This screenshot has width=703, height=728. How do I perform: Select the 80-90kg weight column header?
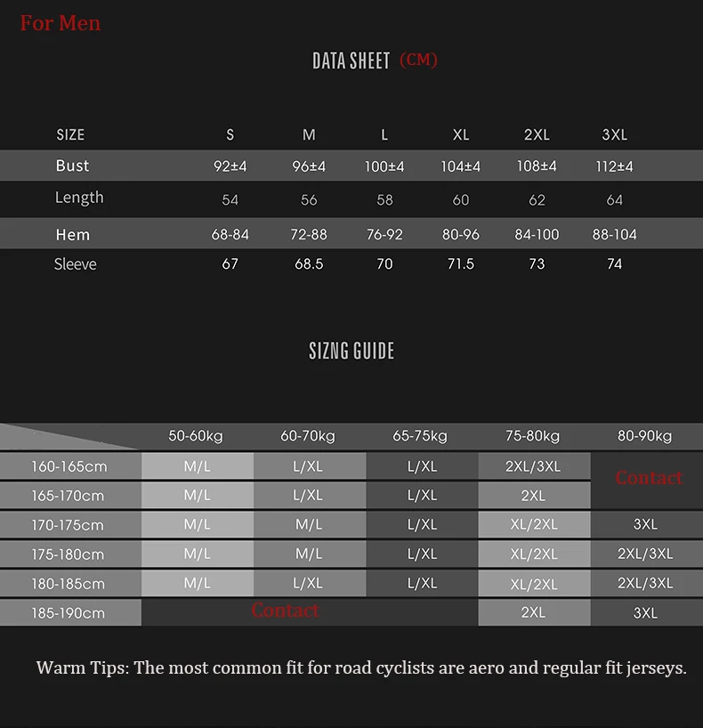click(x=644, y=436)
